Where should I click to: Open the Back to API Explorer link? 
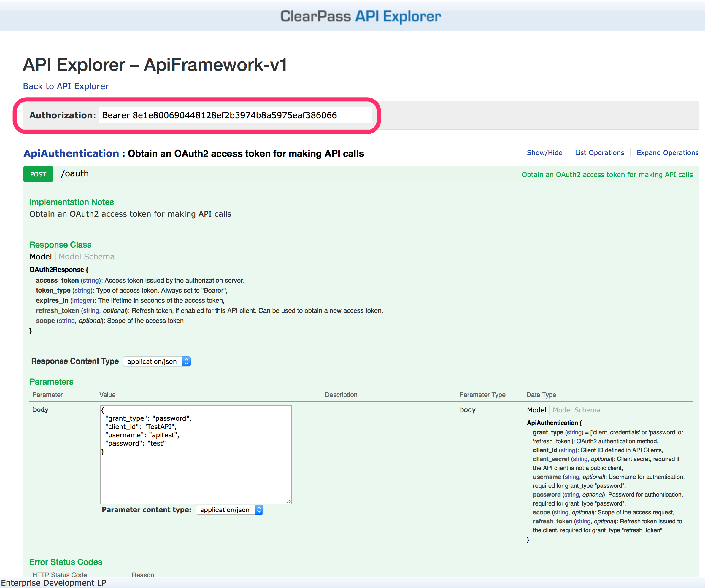tap(66, 86)
